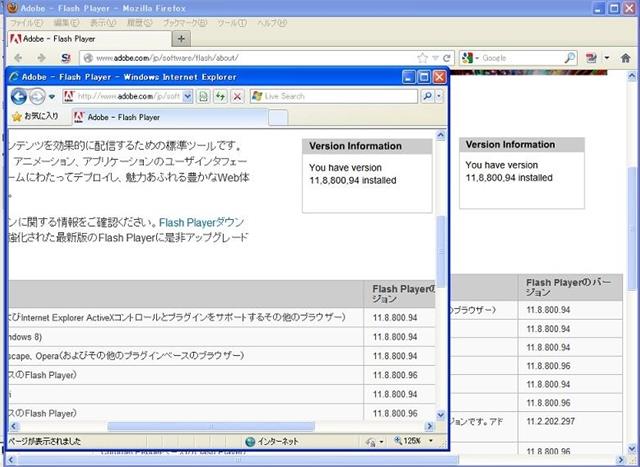Click IE vertical scrollbar down arrow
Image resolution: width=640 pixels, height=467 pixels.
(440, 415)
